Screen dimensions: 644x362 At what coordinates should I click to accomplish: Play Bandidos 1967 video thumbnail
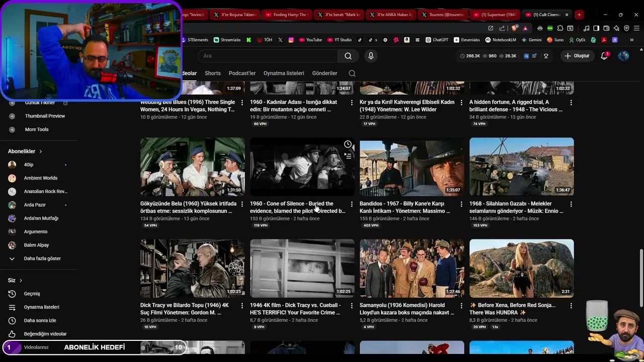[412, 167]
